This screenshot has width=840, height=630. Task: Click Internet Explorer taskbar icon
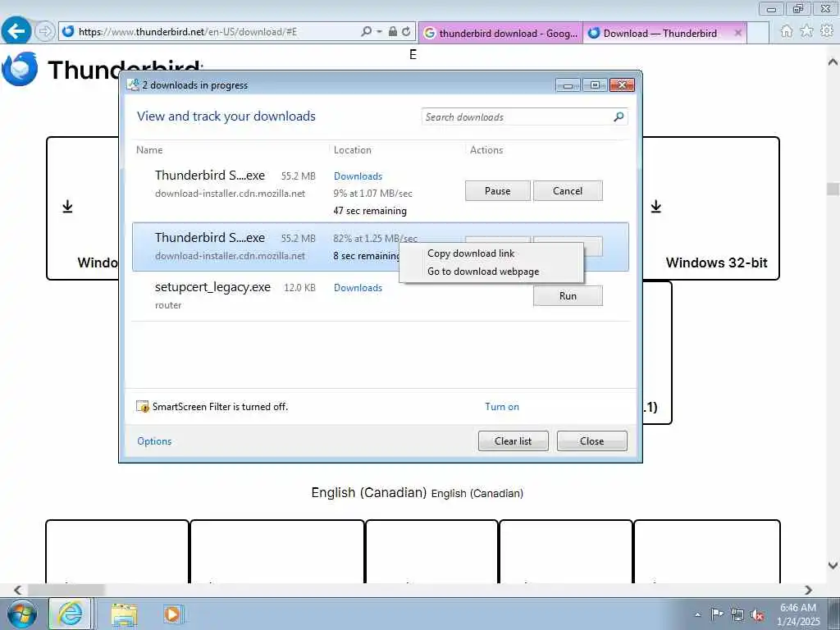tap(71, 614)
